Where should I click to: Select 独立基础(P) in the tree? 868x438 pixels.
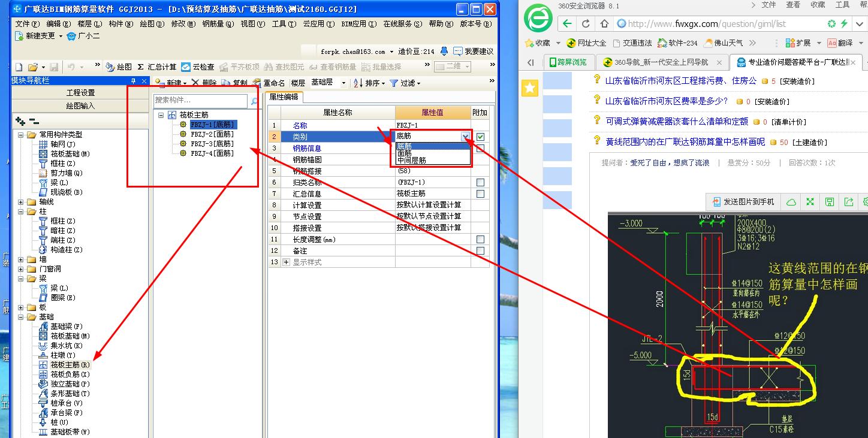pyautogui.click(x=65, y=384)
